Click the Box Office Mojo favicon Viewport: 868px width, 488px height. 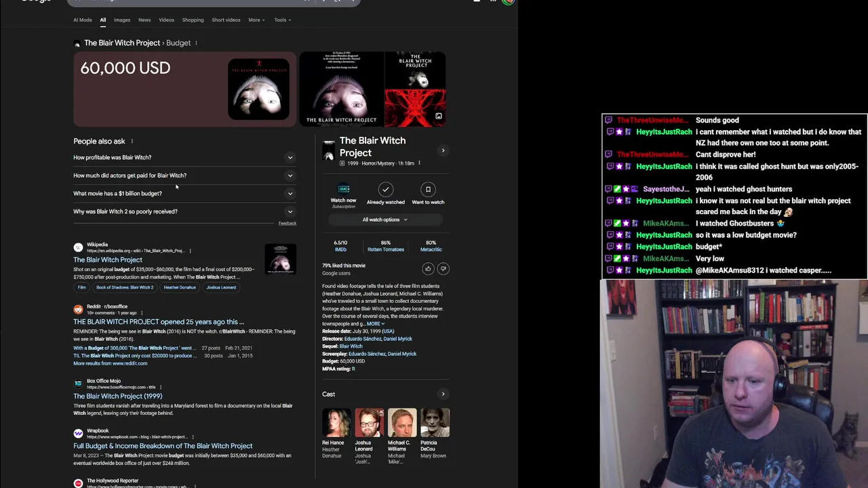78,384
